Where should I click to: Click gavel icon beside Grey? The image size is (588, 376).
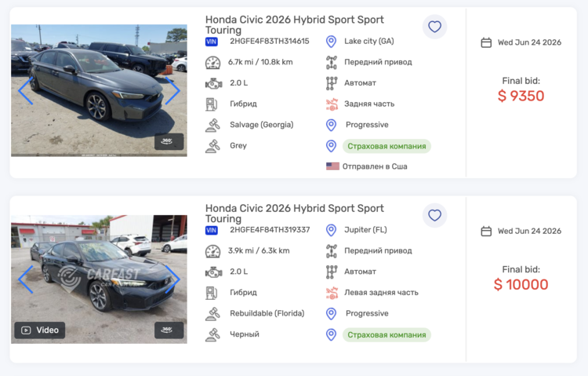point(212,146)
